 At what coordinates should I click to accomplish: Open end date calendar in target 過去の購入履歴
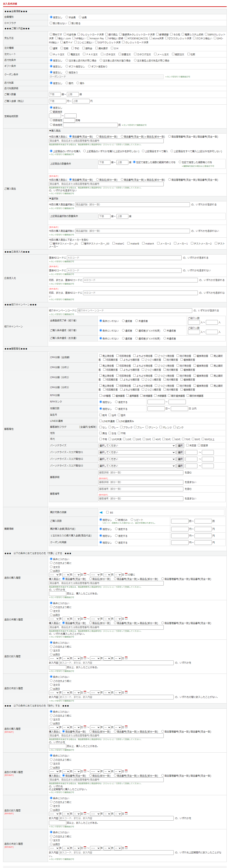point(126,575)
